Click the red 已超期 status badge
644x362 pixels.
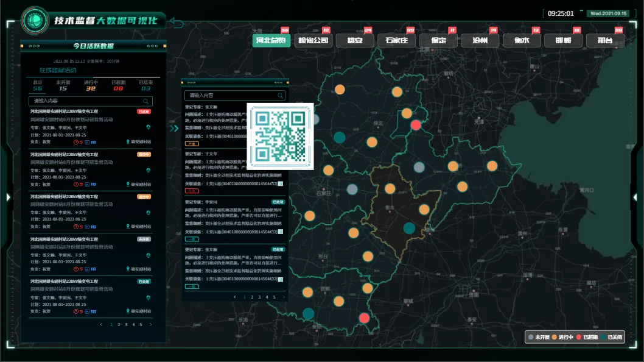click(144, 112)
